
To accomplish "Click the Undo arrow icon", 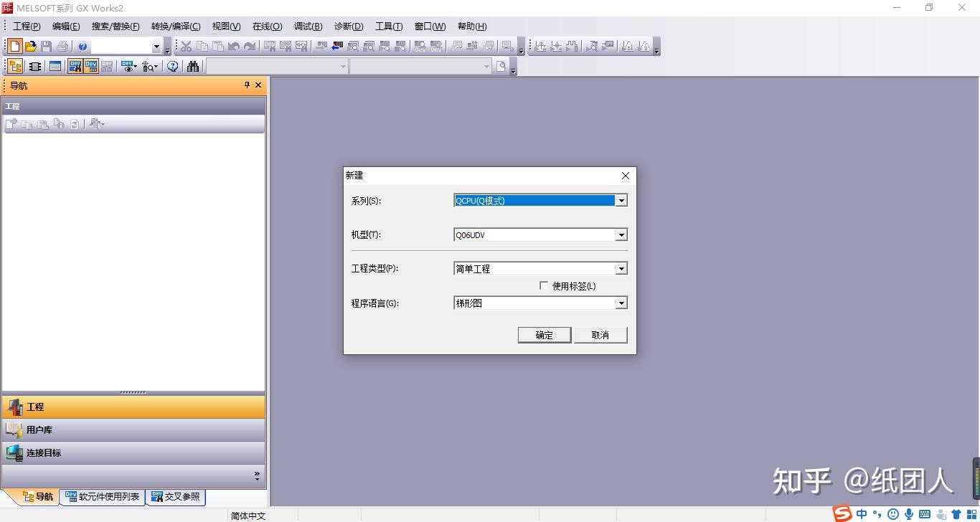I will 234,47.
